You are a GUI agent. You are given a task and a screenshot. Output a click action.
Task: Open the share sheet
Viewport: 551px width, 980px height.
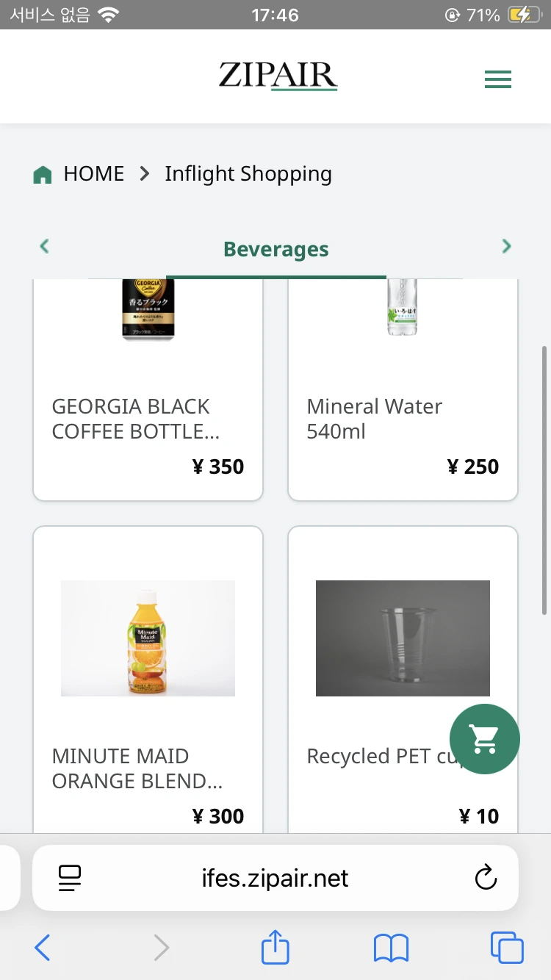click(275, 947)
